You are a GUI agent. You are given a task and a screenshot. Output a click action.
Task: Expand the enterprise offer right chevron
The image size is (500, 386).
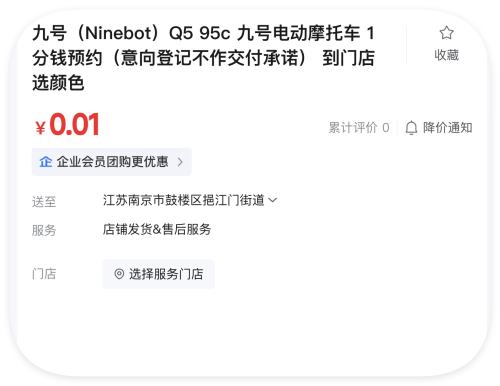click(180, 162)
